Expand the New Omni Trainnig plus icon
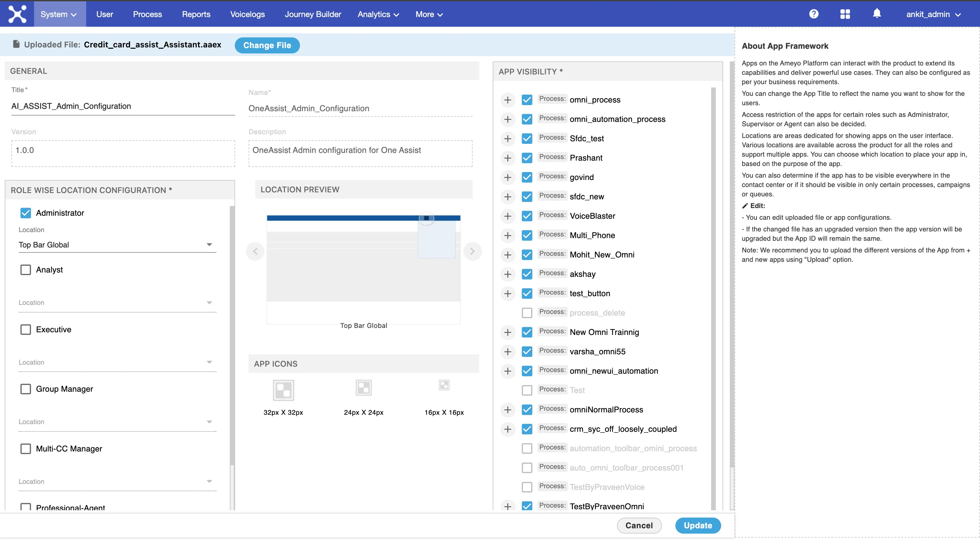 (508, 332)
